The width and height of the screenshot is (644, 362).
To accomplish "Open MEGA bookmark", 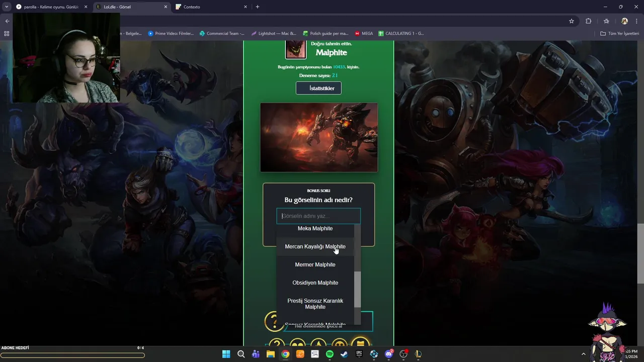I will (x=364, y=34).
